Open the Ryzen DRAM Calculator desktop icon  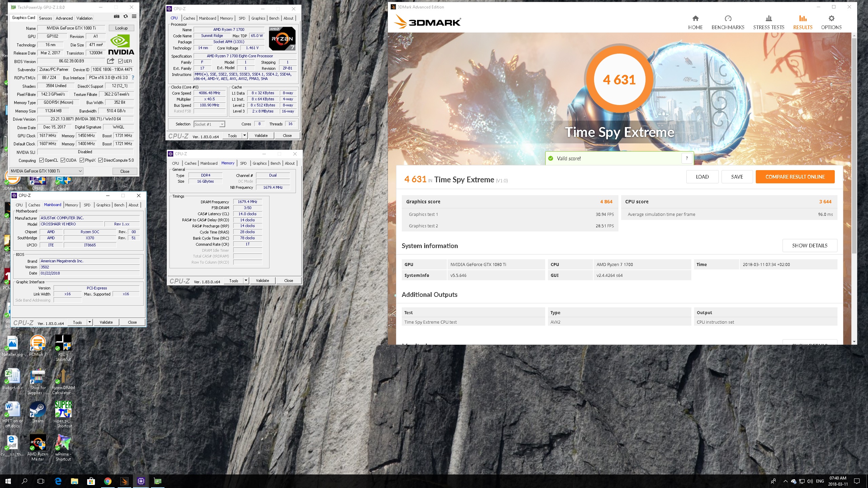point(63,381)
